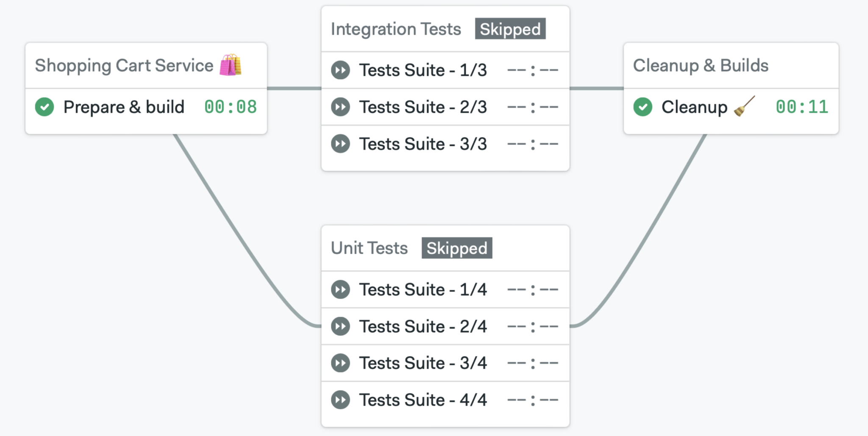868x436 pixels.
Task: Click the skip icon on Tests Suite - 3/3
Action: pos(340,144)
